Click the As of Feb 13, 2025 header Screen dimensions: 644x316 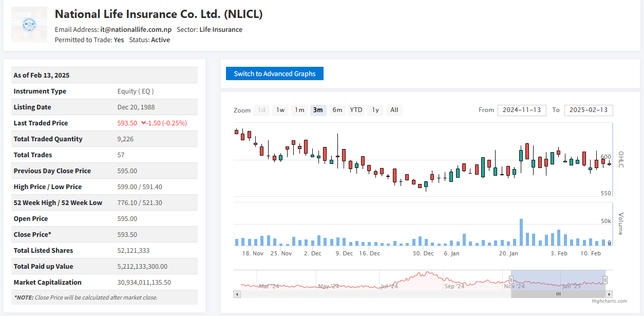click(x=42, y=76)
